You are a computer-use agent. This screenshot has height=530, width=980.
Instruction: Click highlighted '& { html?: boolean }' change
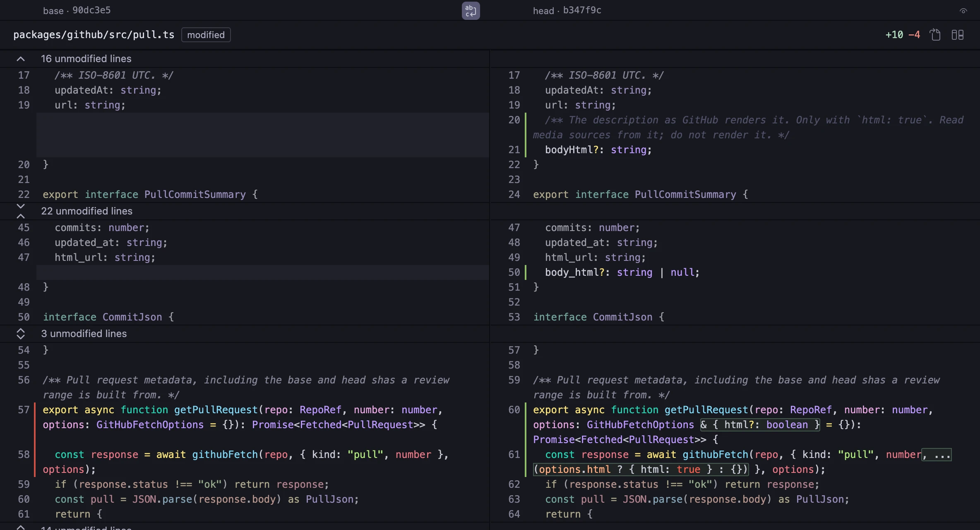[760, 425]
